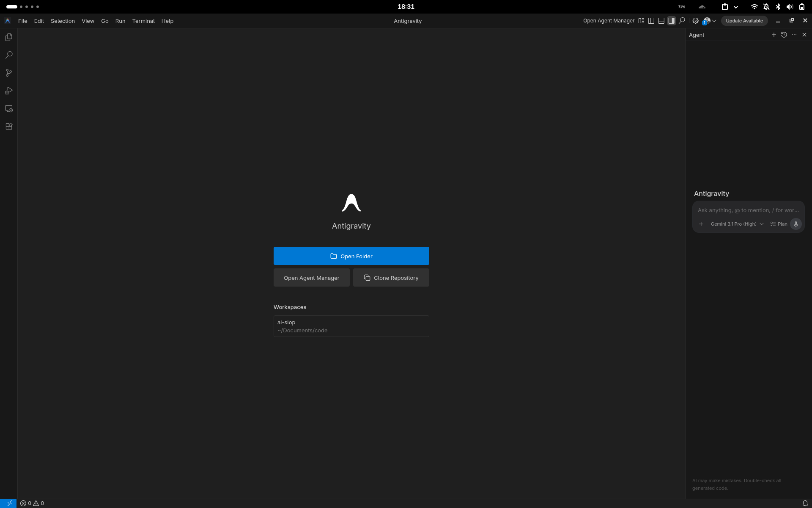The image size is (812, 508).
Task: Open the Agent panel more actions menu
Action: pos(794,35)
